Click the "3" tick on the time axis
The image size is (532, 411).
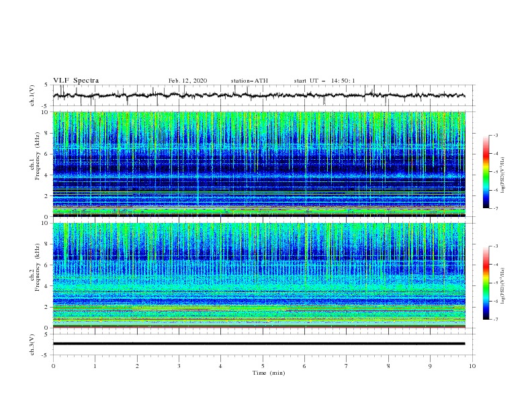(x=179, y=366)
